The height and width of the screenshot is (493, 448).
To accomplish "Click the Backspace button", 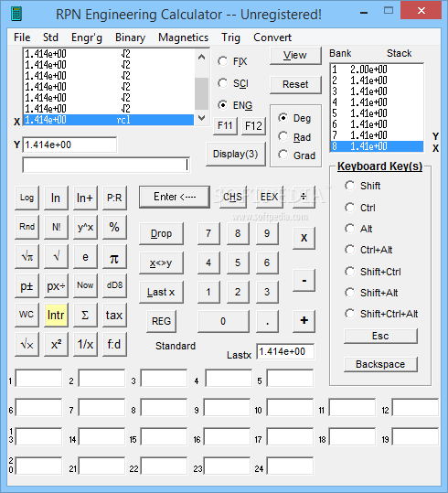I will 380,364.
